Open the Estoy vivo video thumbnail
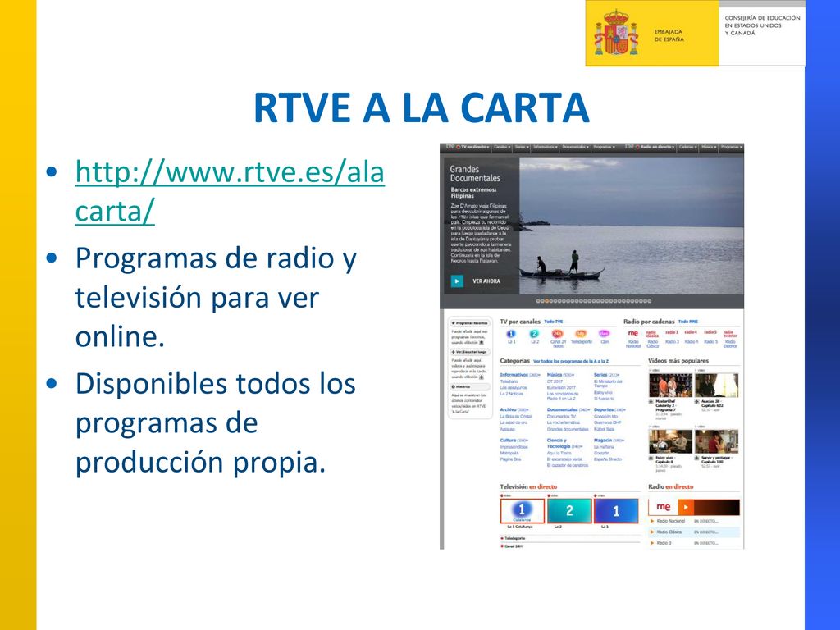 670,442
